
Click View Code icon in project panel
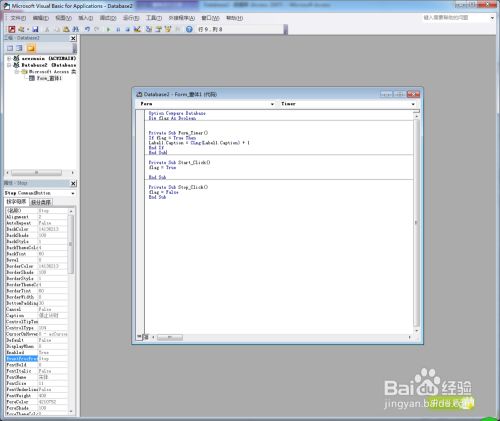(x=10, y=48)
